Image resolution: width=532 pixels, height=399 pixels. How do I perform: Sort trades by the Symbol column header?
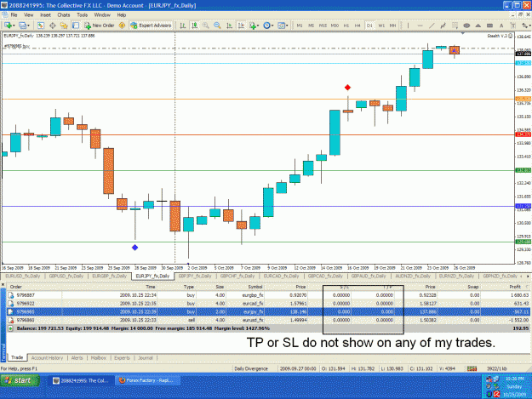[255, 287]
